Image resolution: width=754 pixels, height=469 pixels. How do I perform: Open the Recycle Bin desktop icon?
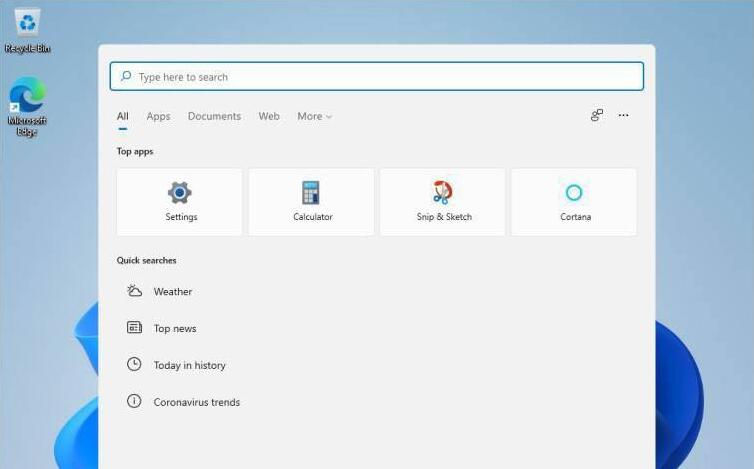[27, 30]
